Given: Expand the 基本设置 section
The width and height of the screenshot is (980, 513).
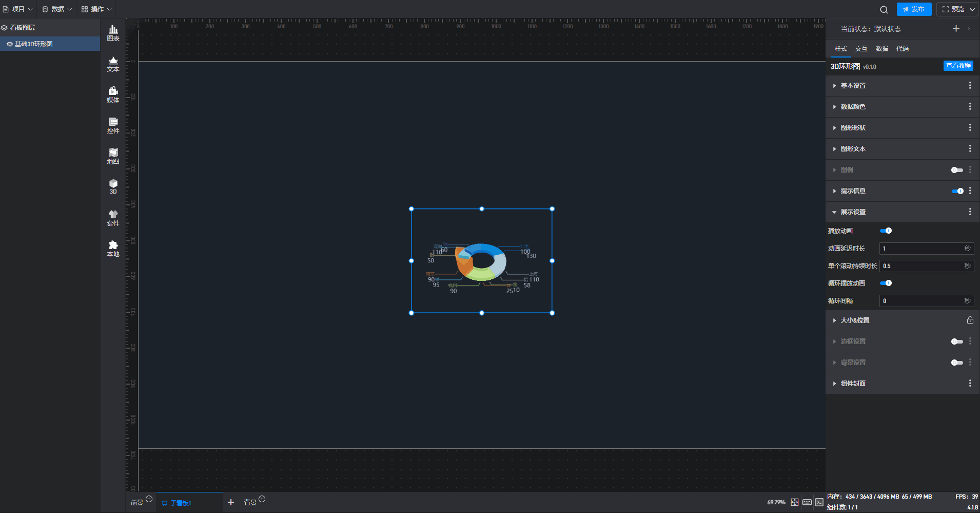Looking at the screenshot, I should 853,86.
